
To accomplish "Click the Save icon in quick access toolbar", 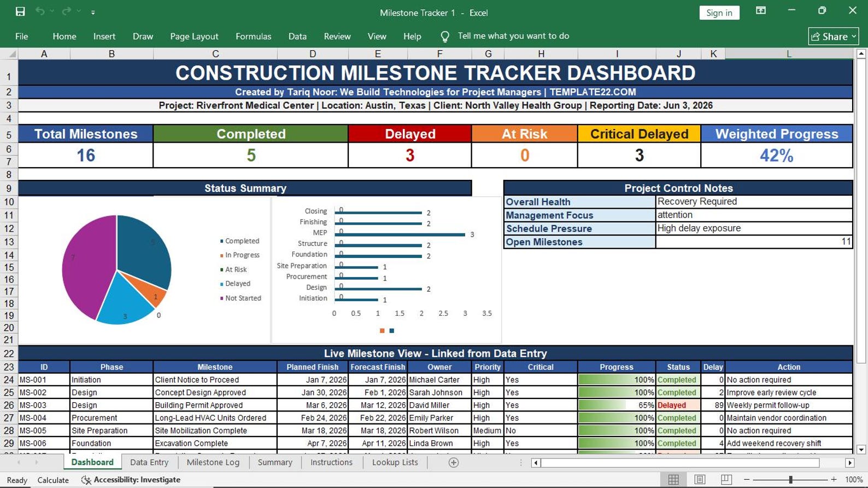I will pos(20,11).
